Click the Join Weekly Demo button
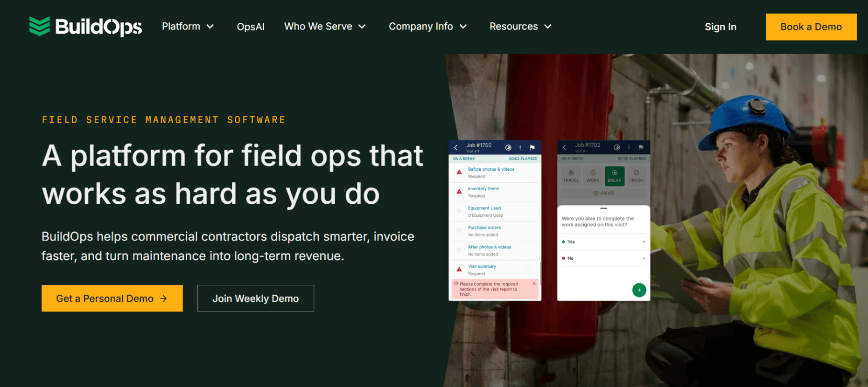 (x=256, y=298)
